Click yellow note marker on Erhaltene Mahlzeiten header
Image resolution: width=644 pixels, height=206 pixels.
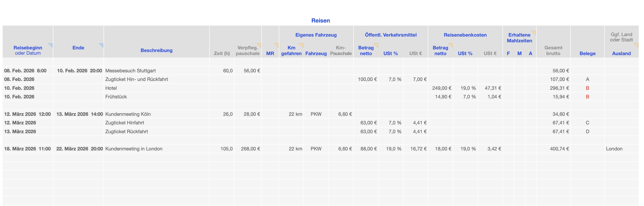point(534,32)
